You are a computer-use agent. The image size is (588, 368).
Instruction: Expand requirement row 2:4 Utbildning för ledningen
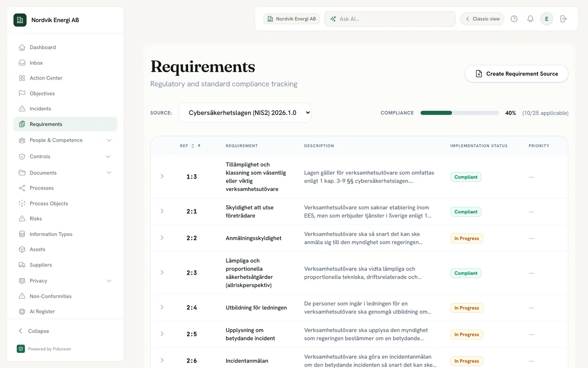coord(162,307)
